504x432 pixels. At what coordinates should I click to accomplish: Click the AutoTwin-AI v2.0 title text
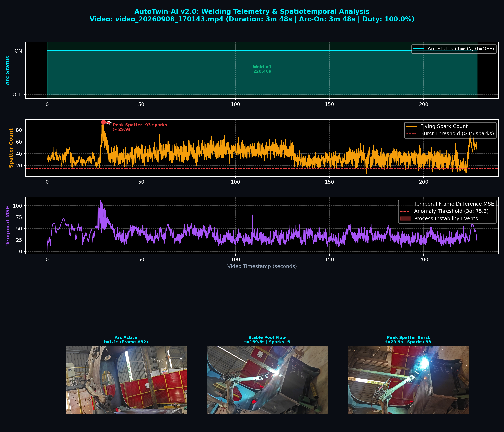coord(252,11)
